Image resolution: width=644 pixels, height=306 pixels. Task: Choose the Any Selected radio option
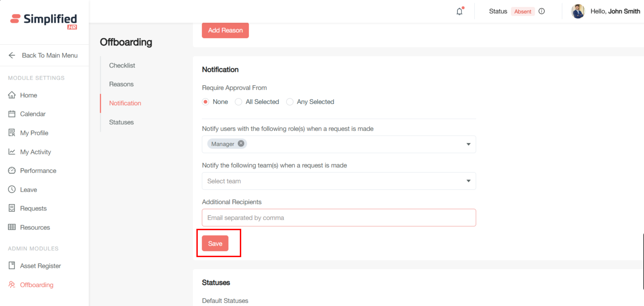(290, 102)
